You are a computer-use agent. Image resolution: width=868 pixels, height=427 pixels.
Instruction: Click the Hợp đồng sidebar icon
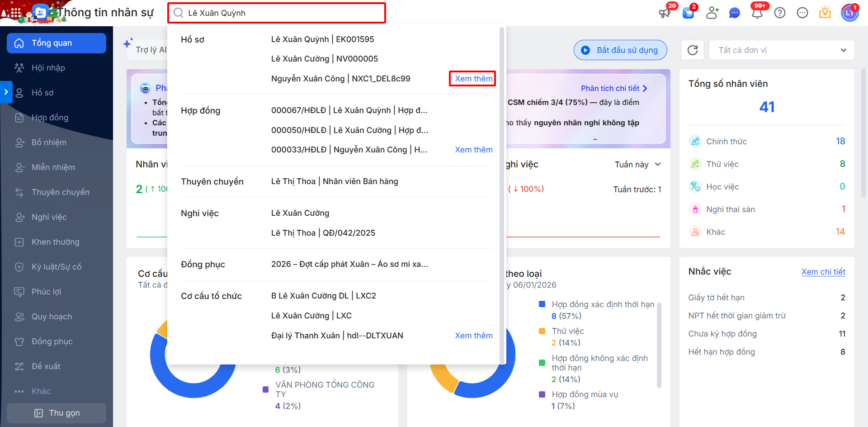[19, 118]
